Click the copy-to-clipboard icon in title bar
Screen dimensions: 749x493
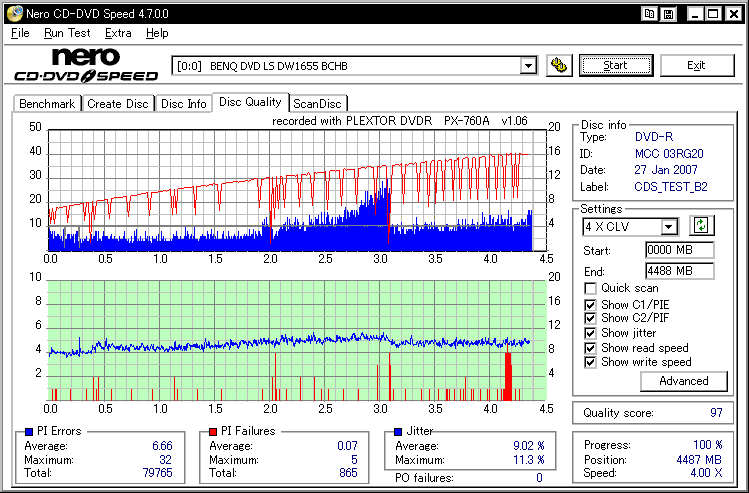tap(650, 13)
